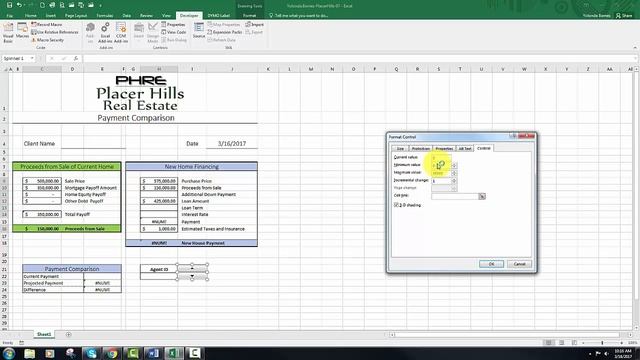Screen dimensions: 640x360
Task: Click the Cell link input field
Action: [455, 196]
